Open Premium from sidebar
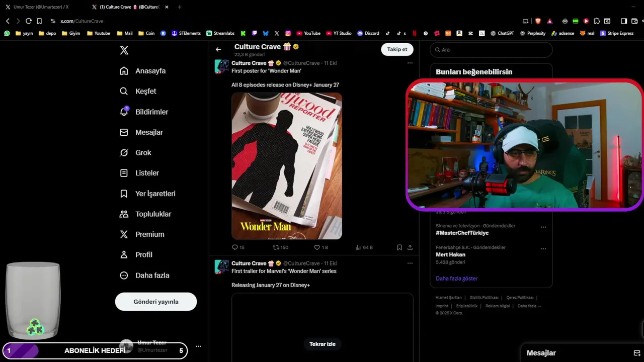This screenshot has width=644, height=362. click(142, 234)
